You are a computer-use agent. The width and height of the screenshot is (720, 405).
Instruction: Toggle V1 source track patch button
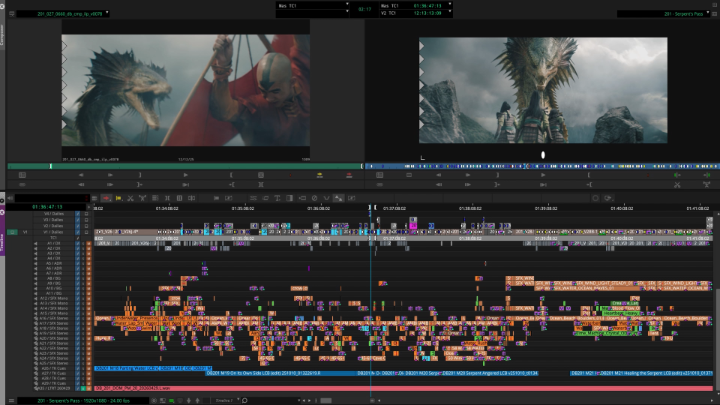12,232
